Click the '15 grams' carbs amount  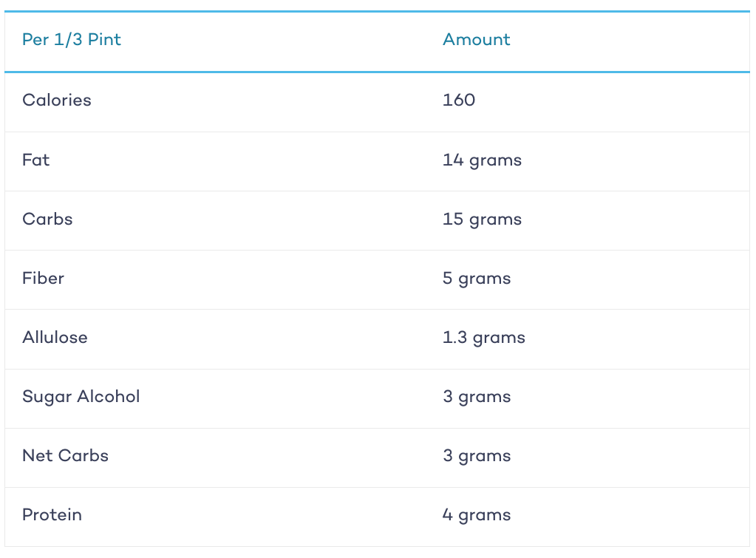pos(482,220)
